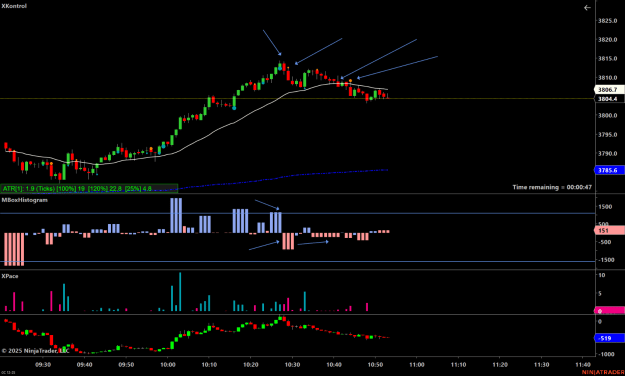Click the 3825.0 price axis label
The height and width of the screenshot is (376, 625).
tap(607, 20)
